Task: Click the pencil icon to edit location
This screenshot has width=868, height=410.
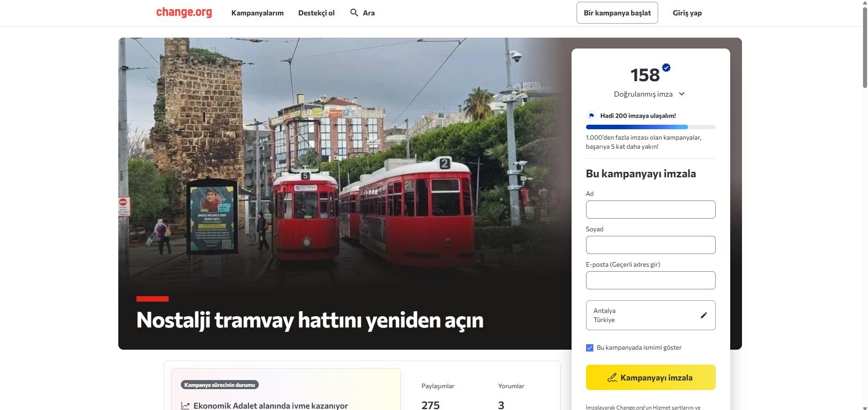Action: coord(703,315)
